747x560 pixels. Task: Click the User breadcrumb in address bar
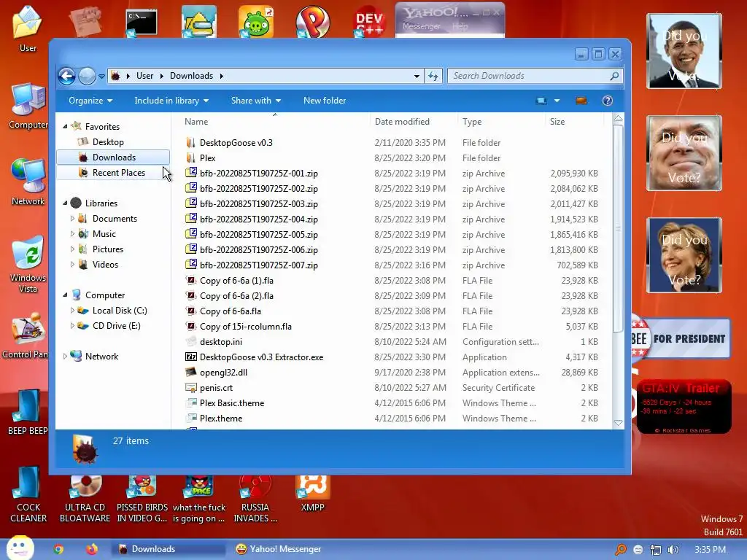[x=145, y=76]
